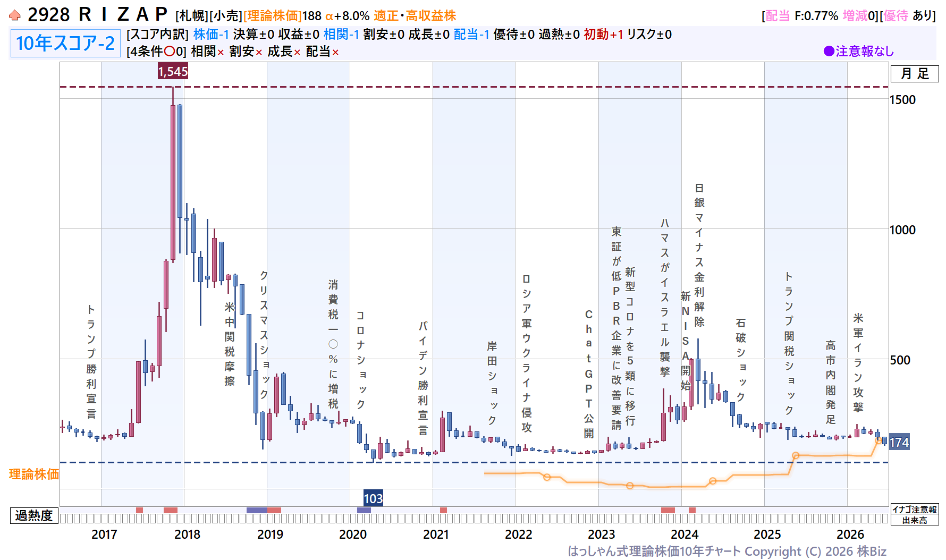Click the orange theoretical-price circle marker in 2025
The image size is (946, 560).
click(x=796, y=455)
